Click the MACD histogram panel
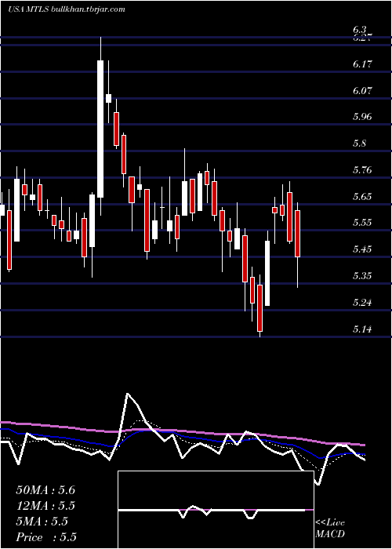This screenshot has height=549, width=392. tap(216, 510)
